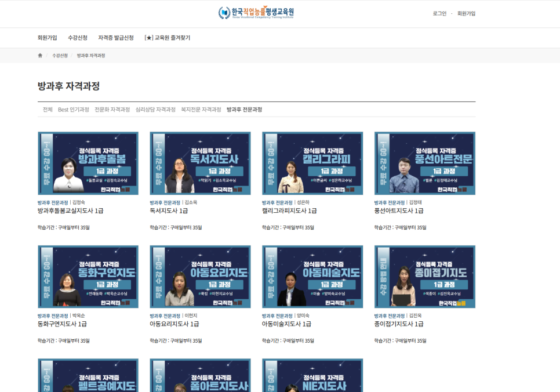Viewport: 560px width, 392px height.
Task: Click 수강신청 in the breadcrumb trail
Action: pyautogui.click(x=60, y=56)
